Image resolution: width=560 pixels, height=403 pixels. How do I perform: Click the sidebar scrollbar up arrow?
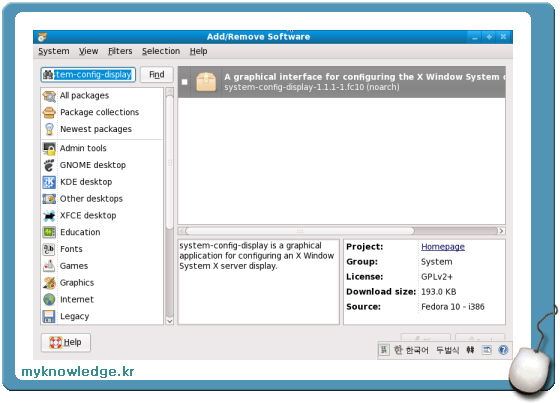click(170, 92)
